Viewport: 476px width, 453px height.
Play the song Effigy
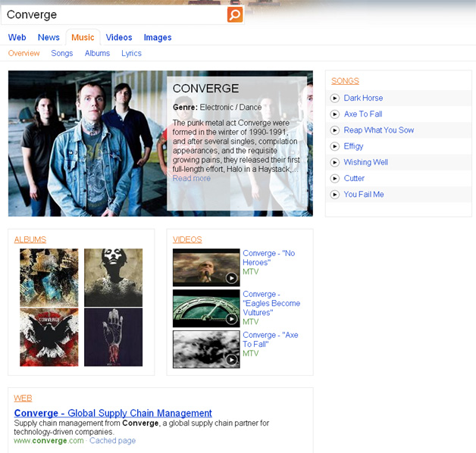point(334,146)
